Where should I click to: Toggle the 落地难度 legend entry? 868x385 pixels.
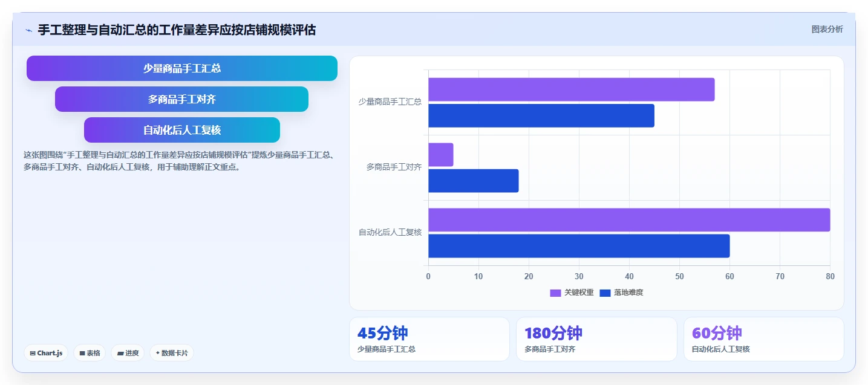click(621, 293)
